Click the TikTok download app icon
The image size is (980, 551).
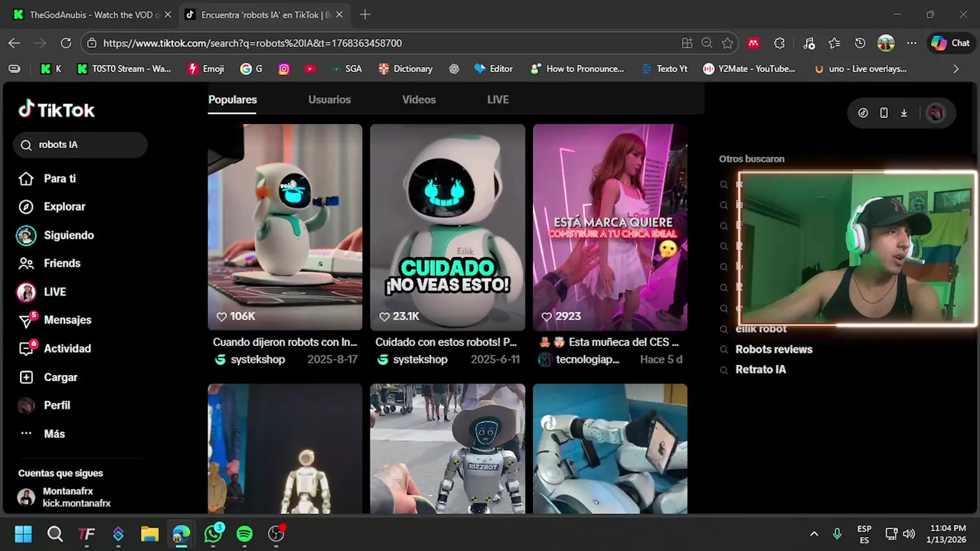point(903,112)
